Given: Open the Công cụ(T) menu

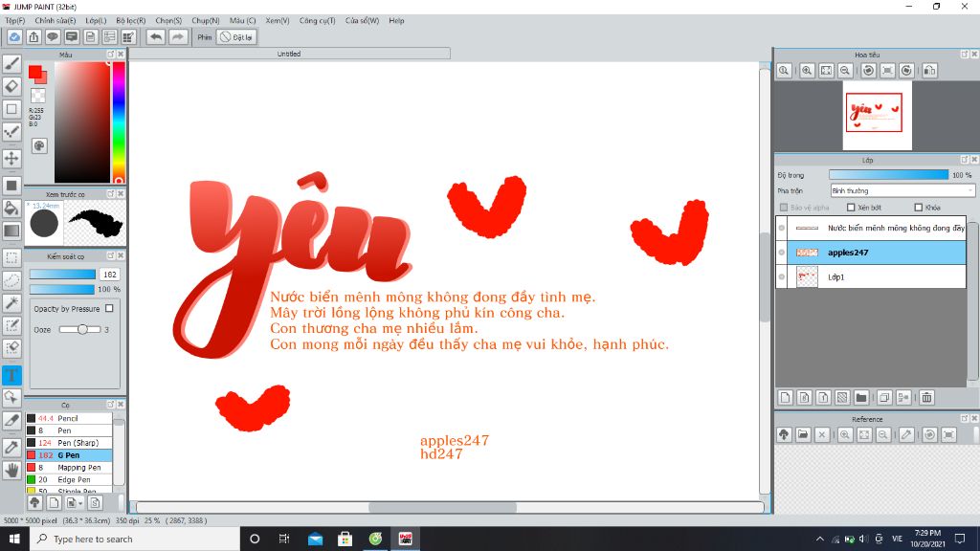Looking at the screenshot, I should point(317,21).
